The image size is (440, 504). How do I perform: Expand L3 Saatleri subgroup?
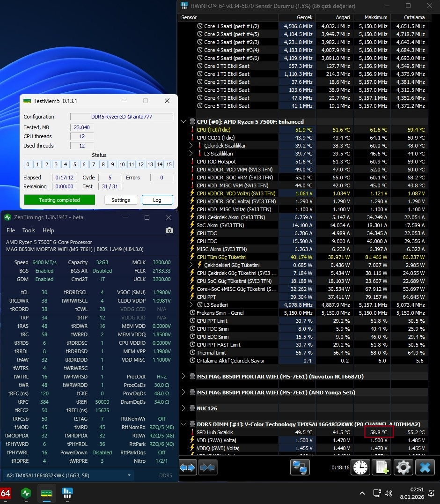[x=191, y=305]
